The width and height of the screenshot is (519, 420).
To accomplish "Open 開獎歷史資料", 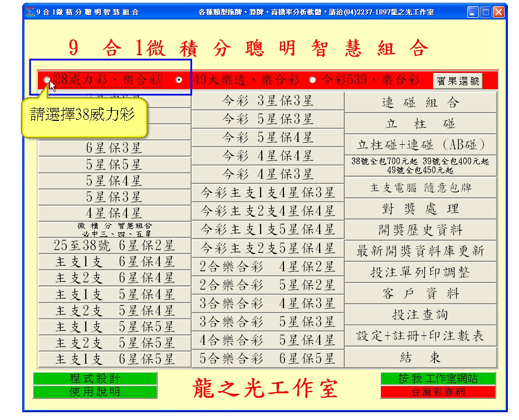I will 420,229.
